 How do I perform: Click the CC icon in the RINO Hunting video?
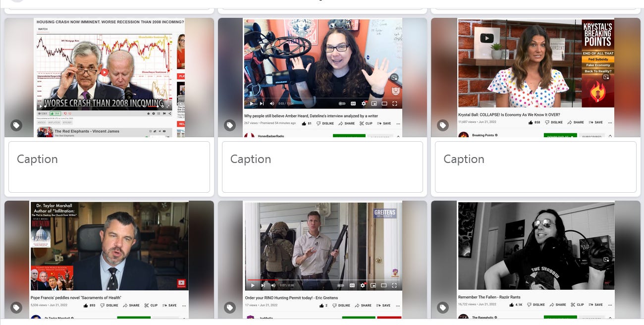[x=353, y=285]
